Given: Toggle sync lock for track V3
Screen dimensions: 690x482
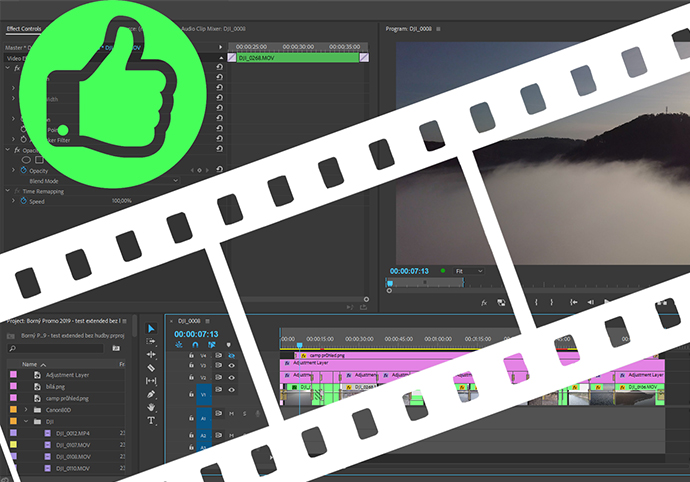Looking at the screenshot, I should click(218, 365).
